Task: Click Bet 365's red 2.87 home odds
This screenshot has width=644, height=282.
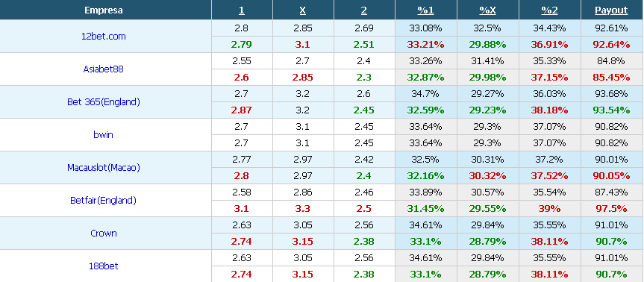Action: (x=242, y=110)
